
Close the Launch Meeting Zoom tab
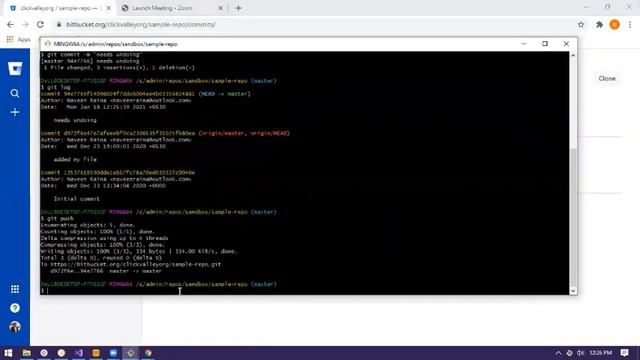pyautogui.click(x=220, y=8)
